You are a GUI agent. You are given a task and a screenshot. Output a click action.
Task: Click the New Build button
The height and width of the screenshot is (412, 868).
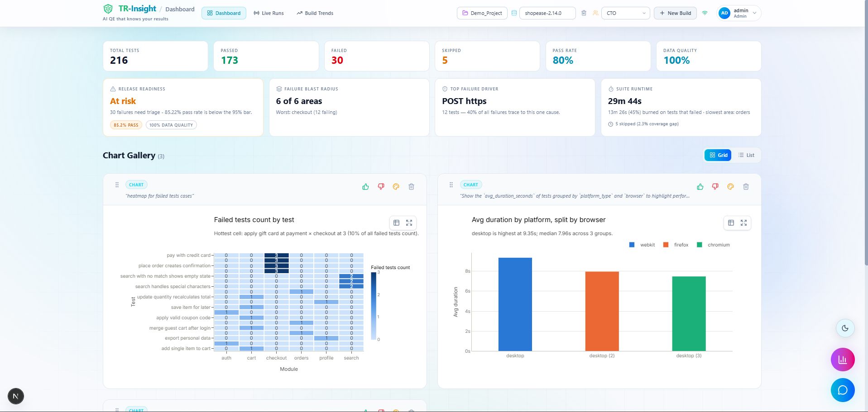click(675, 13)
